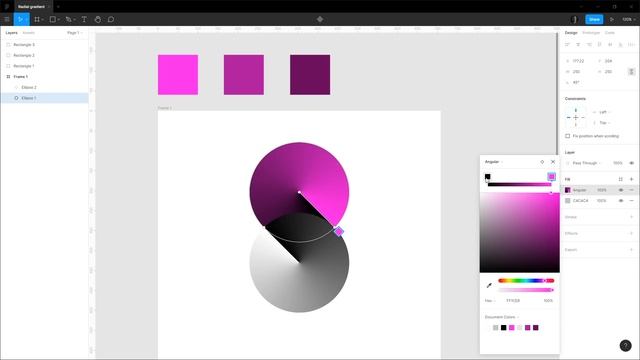Viewport: 640px width, 360px height.
Task: Select the Ellipse 2 layer
Action: pos(44,87)
